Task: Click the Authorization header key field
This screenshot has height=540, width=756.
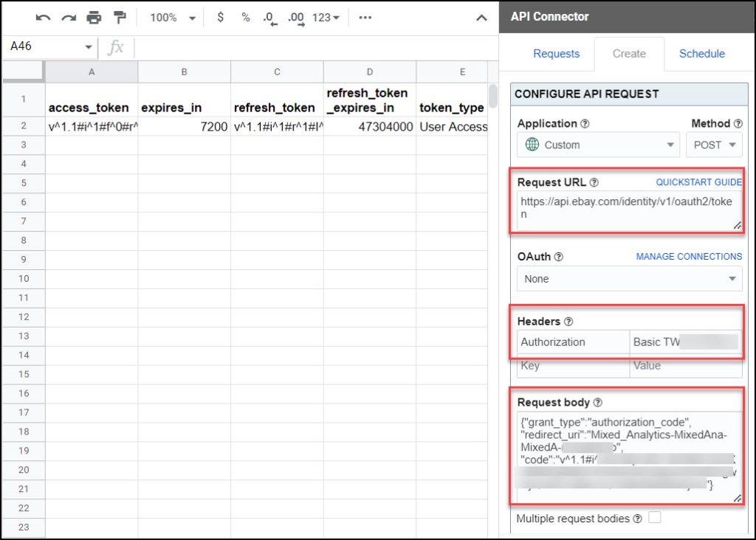Action: click(573, 342)
